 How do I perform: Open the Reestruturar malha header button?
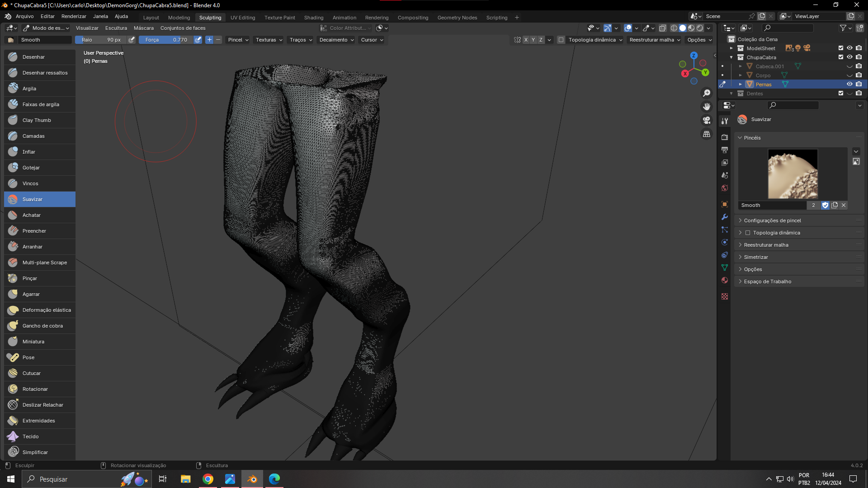[655, 40]
